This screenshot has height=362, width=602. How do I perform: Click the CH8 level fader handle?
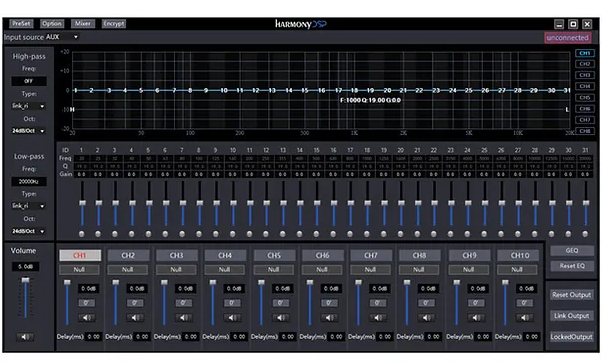click(407, 282)
